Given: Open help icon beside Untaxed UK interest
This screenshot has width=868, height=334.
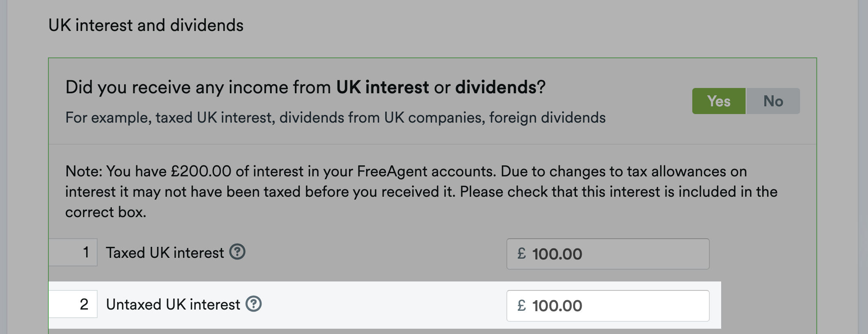Looking at the screenshot, I should coord(253,304).
